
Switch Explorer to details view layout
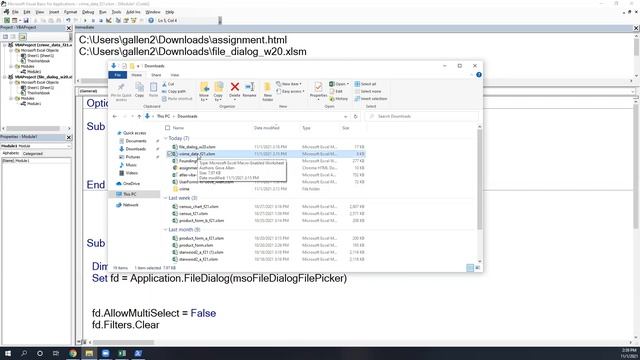coord(470,268)
